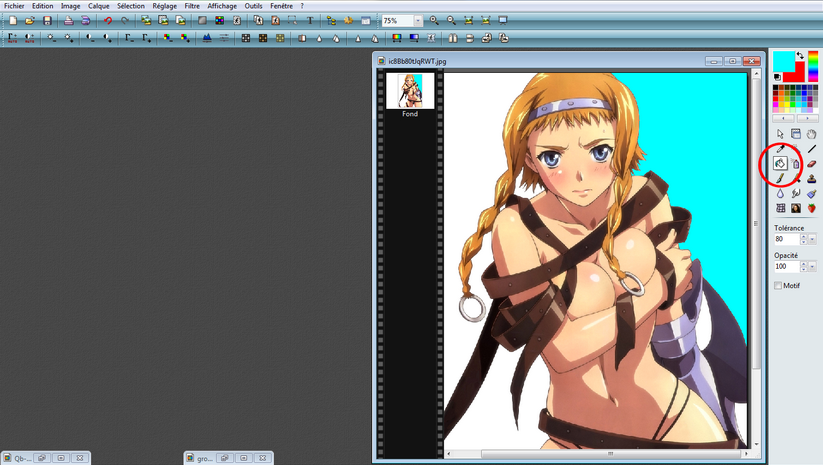823x465 pixels.
Task: Open the Outils menu
Action: click(x=254, y=6)
